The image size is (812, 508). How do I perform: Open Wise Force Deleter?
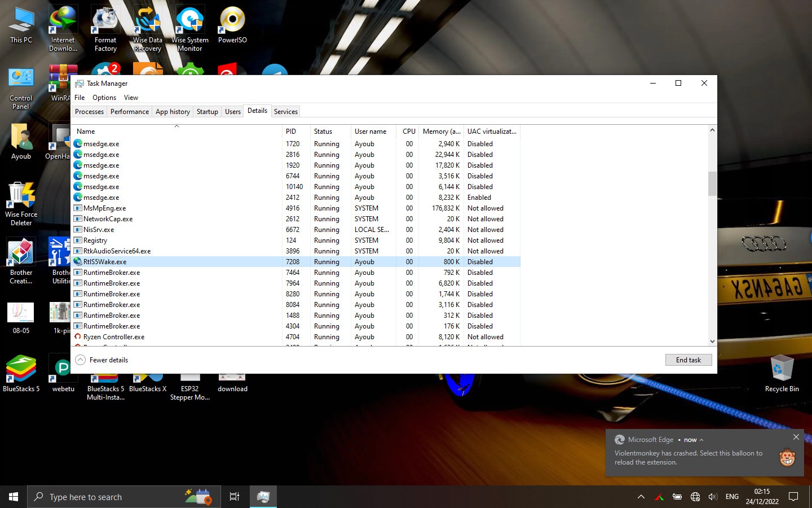[21, 195]
